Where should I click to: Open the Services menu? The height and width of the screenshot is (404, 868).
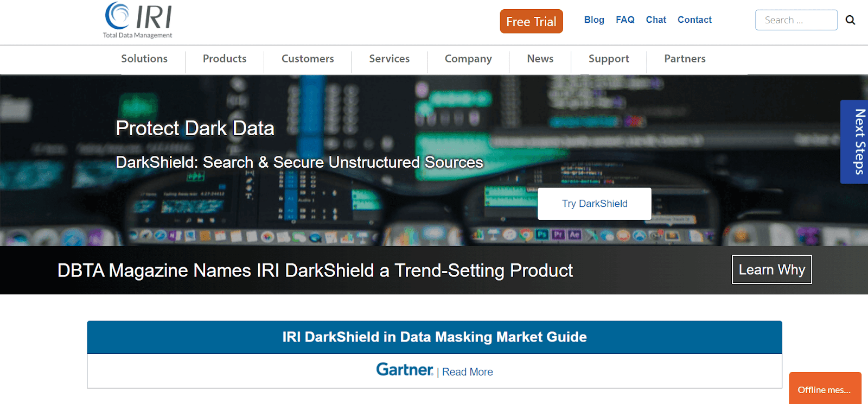tap(390, 59)
